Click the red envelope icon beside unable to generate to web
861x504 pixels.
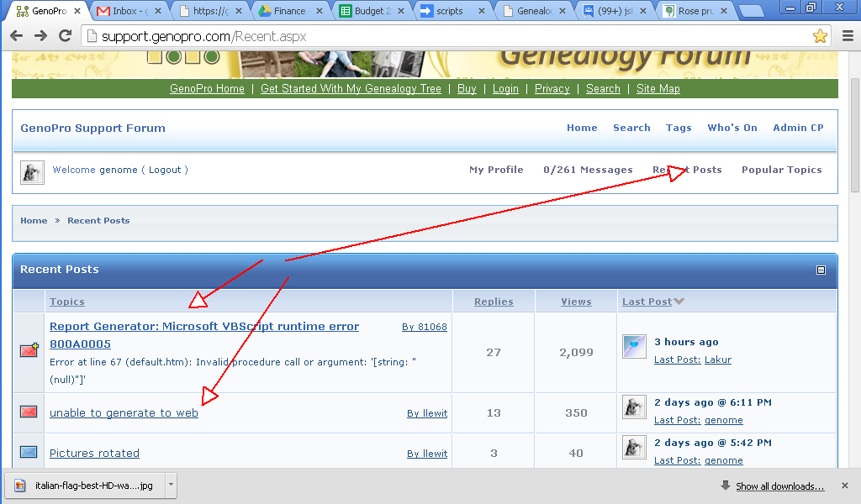pyautogui.click(x=29, y=412)
